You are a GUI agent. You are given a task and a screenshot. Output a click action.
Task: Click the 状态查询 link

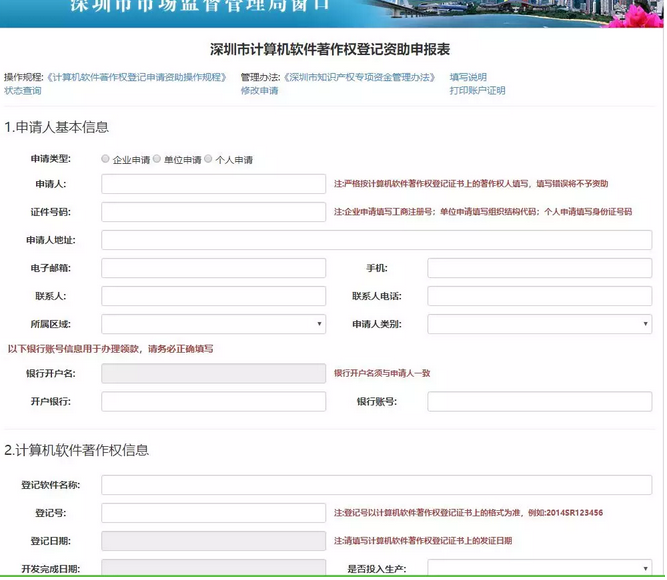(x=23, y=91)
